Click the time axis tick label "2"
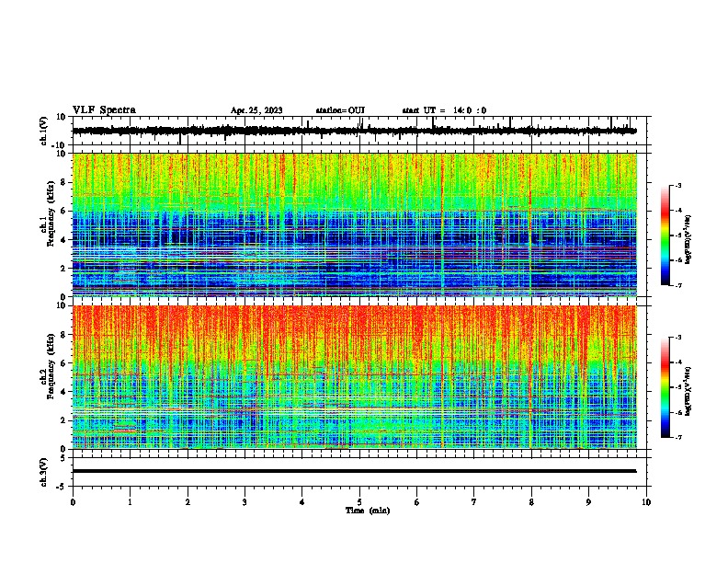Image resolution: width=728 pixels, height=563 pixels. [188, 502]
